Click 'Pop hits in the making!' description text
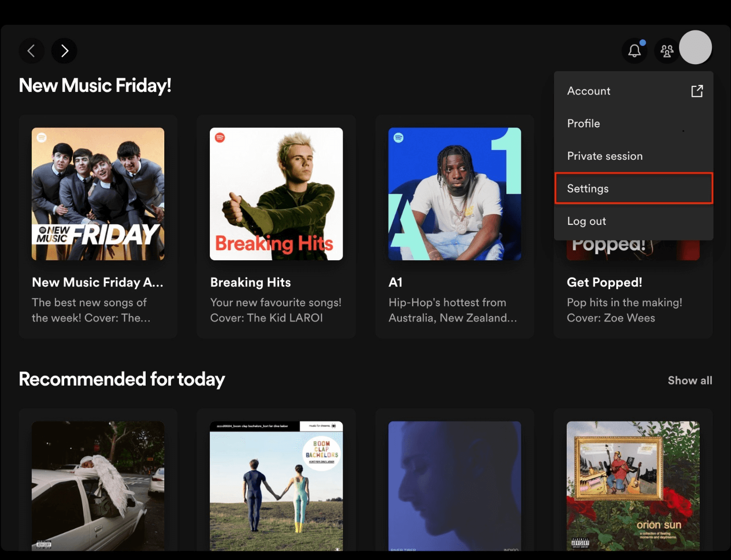 point(624,302)
